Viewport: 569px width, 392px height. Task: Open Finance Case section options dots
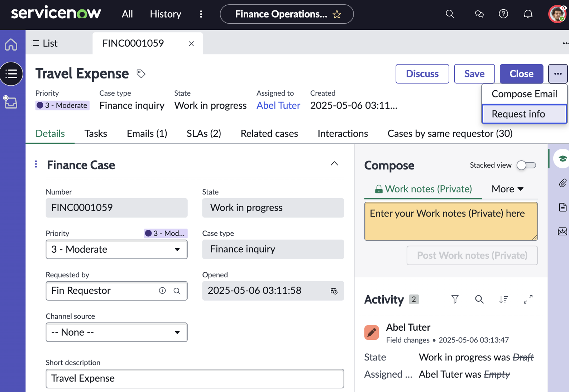click(x=36, y=164)
